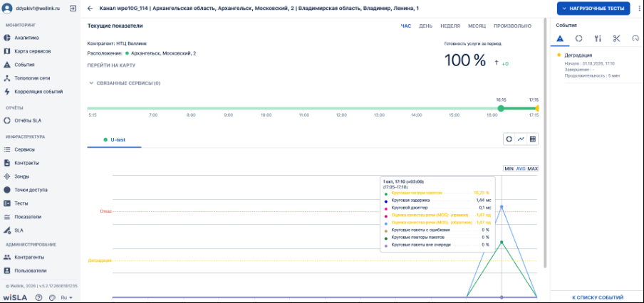Screen dimensions: 644x303
Task: Open the Аналитика sidebar icon
Action: (x=6, y=38)
